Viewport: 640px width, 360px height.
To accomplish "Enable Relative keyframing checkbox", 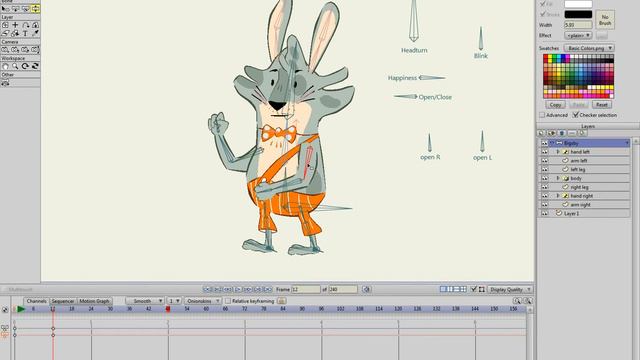I will pos(228,301).
